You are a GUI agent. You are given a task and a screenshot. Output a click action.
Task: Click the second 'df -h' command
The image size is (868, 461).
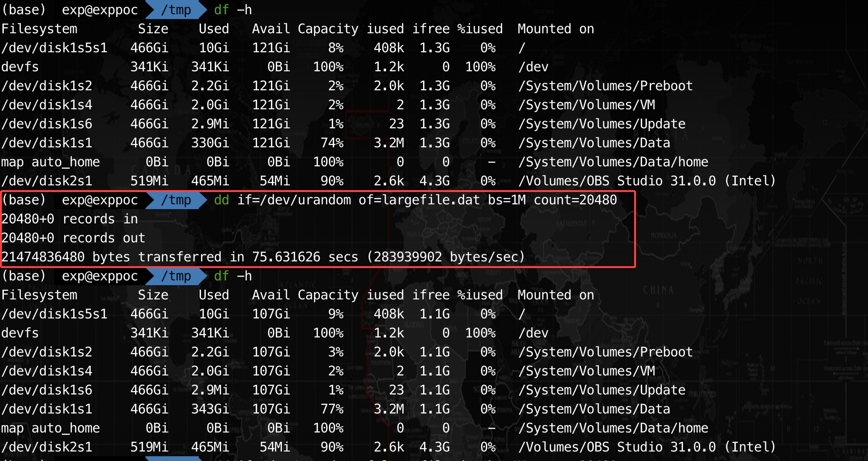click(x=233, y=276)
